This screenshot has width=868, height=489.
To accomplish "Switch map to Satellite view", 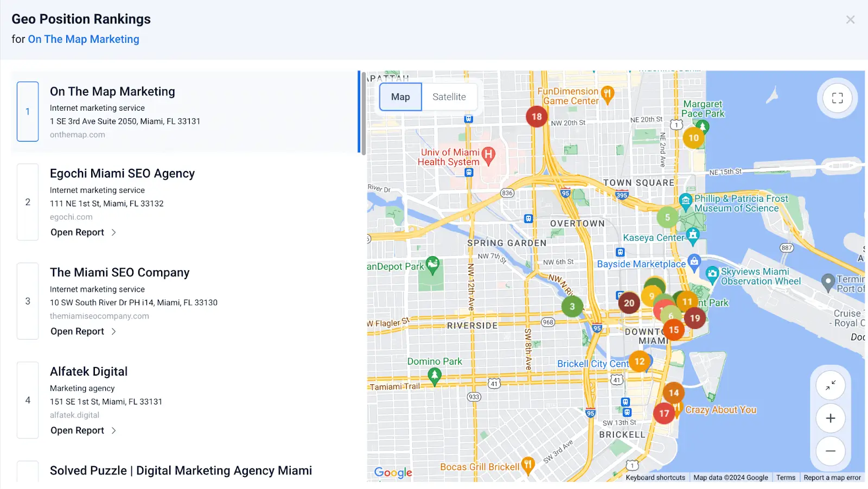I will (449, 97).
